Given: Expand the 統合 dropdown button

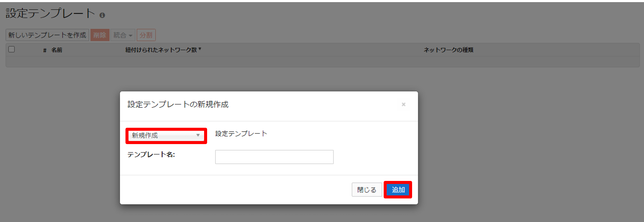Looking at the screenshot, I should pos(123,35).
